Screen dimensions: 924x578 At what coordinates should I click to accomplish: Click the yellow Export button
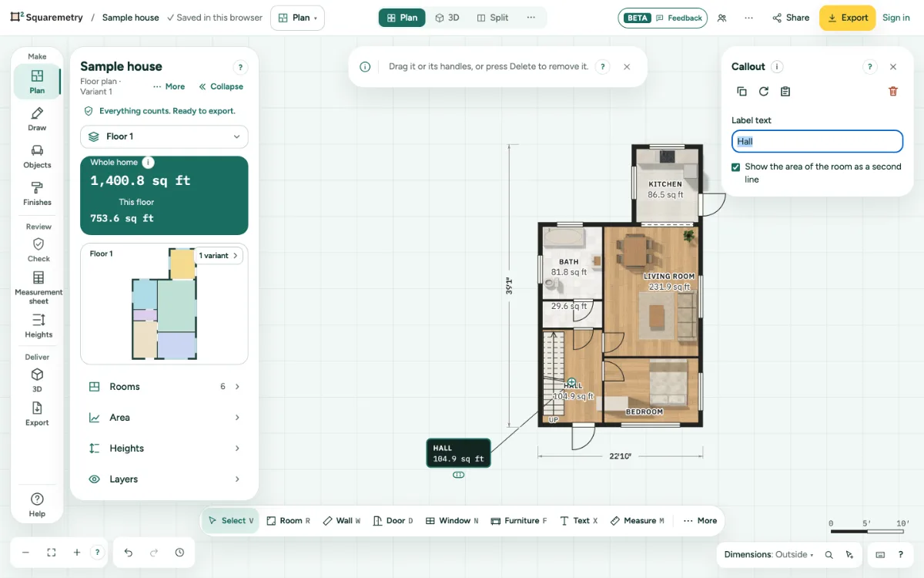pyautogui.click(x=847, y=18)
